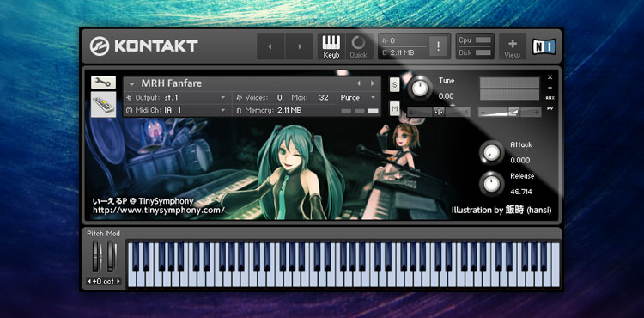
Task: Mute the instrument with M button
Action: (x=395, y=108)
